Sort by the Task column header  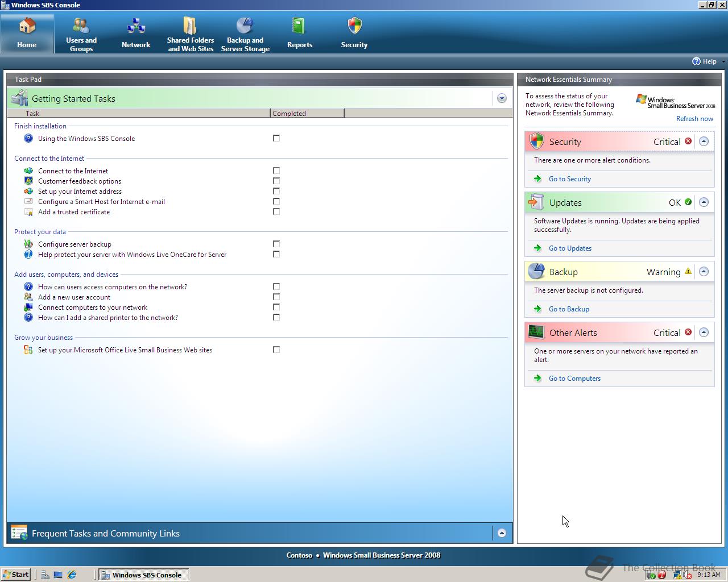pos(138,113)
